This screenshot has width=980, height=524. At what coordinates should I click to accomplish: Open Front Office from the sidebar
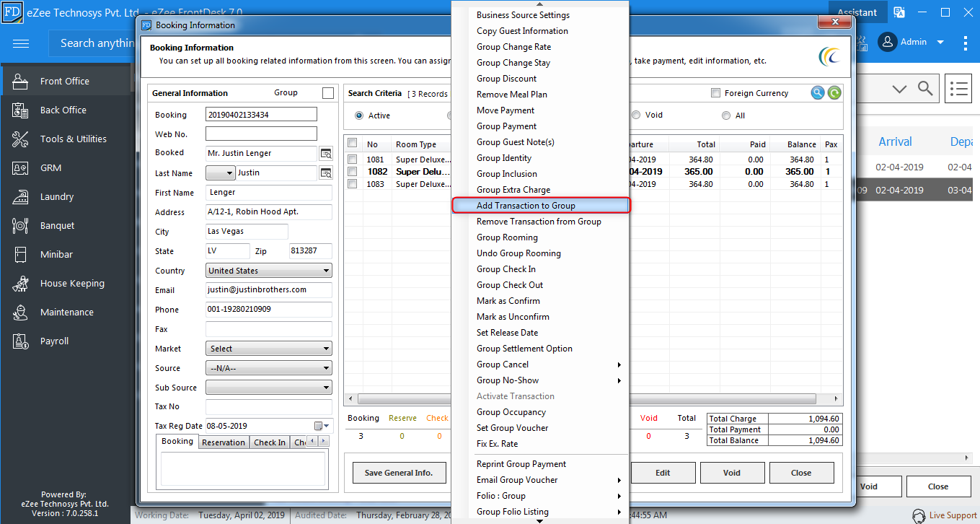tap(66, 81)
